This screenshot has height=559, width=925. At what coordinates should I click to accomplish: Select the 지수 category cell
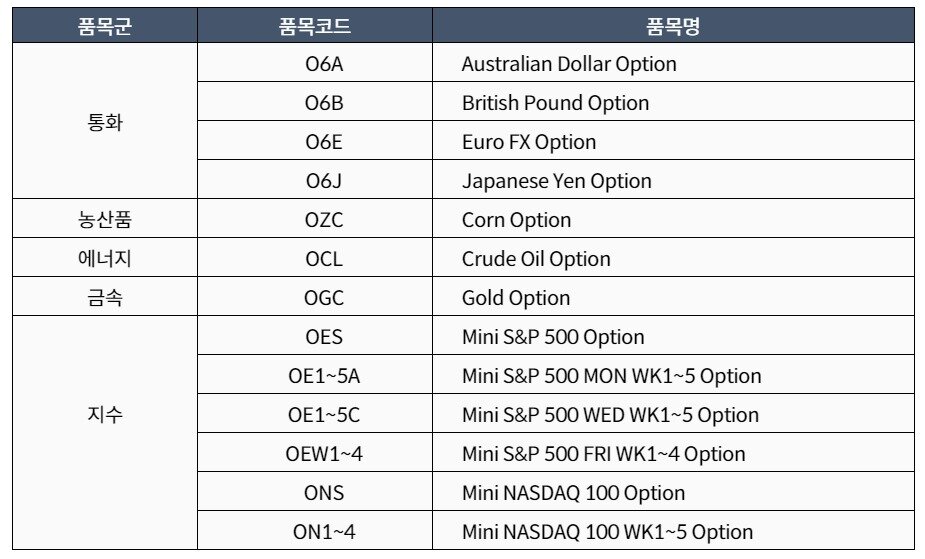105,415
